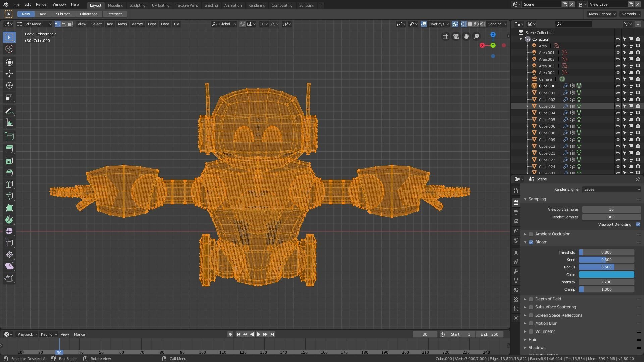The image size is (644, 362).
Task: Click the pan view hand icon
Action: pyautogui.click(x=466, y=36)
